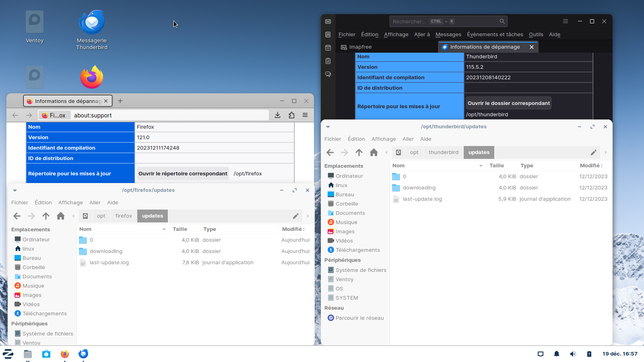This screenshot has width=644, height=362.
Task: Click edit path pencil in firefox file manager
Action: tap(295, 216)
